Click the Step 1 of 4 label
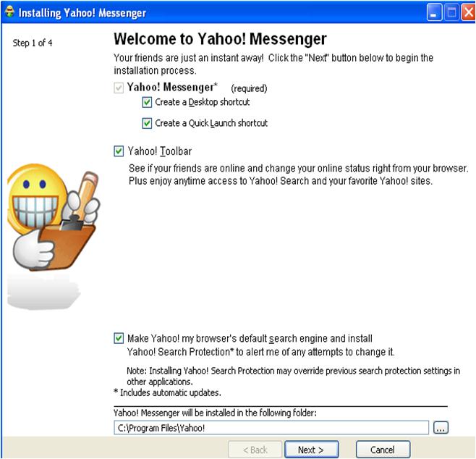The height and width of the screenshot is (459, 476). [33, 43]
